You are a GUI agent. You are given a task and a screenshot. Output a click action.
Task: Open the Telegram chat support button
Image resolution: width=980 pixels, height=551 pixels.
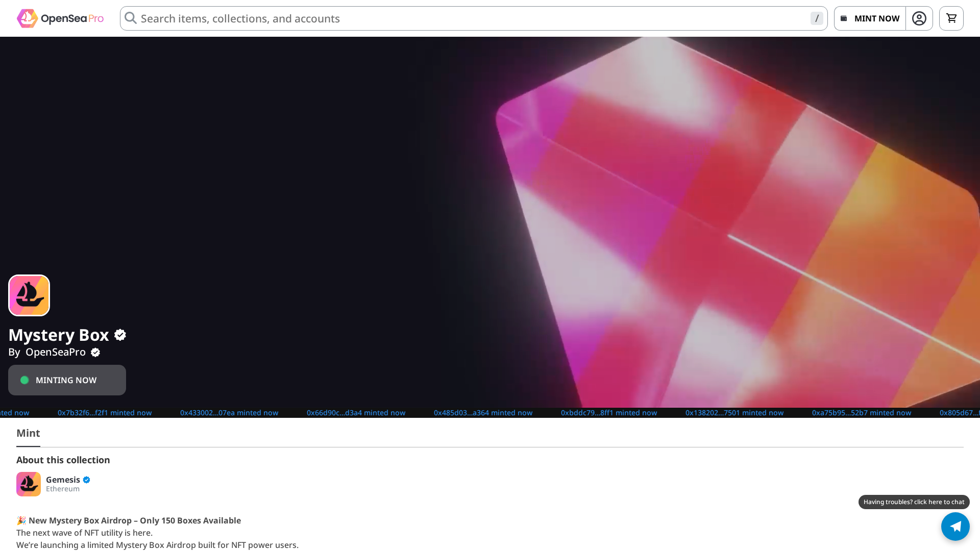955,527
